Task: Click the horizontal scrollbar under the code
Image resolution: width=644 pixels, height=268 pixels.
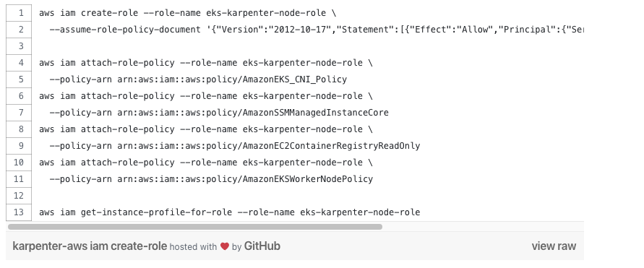Action: coord(195,227)
